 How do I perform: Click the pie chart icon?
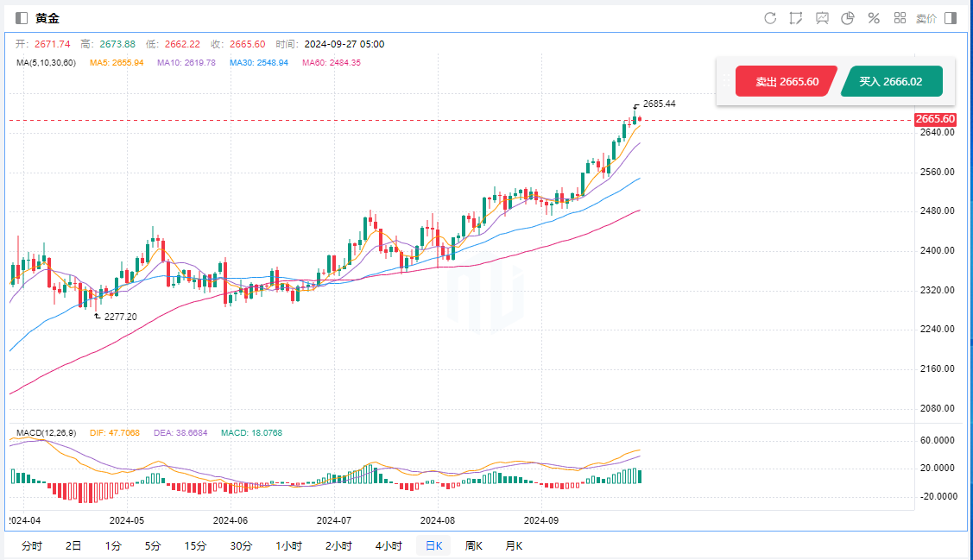point(848,18)
